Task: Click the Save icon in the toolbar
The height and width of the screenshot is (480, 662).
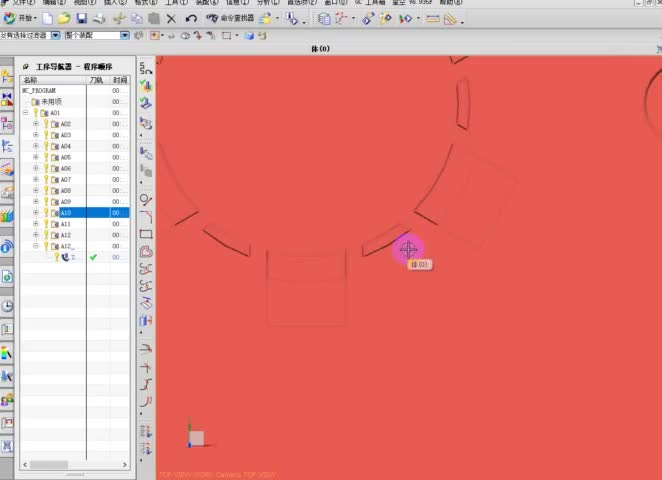Action: (82, 18)
